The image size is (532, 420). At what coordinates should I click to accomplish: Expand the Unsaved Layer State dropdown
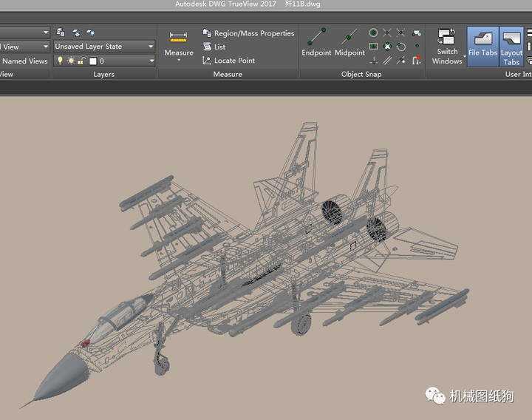click(151, 47)
